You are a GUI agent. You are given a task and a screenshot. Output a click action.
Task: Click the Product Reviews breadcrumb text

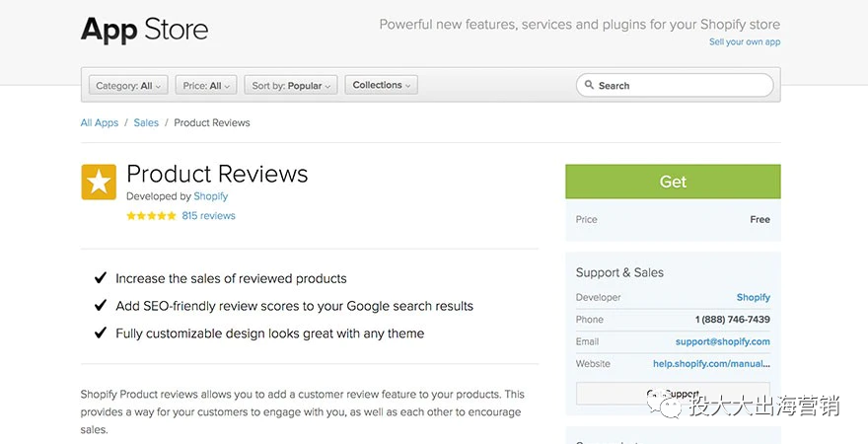pos(212,123)
